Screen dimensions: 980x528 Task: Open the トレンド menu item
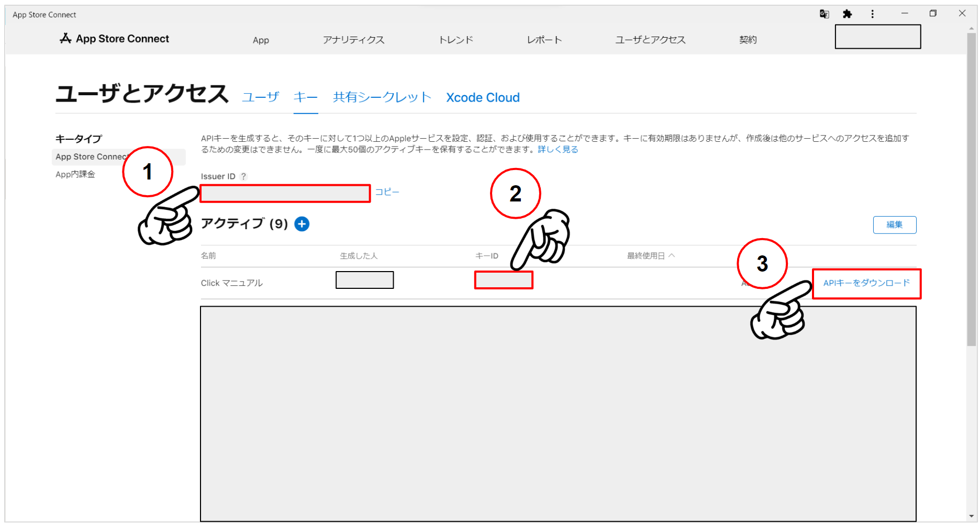[456, 40]
